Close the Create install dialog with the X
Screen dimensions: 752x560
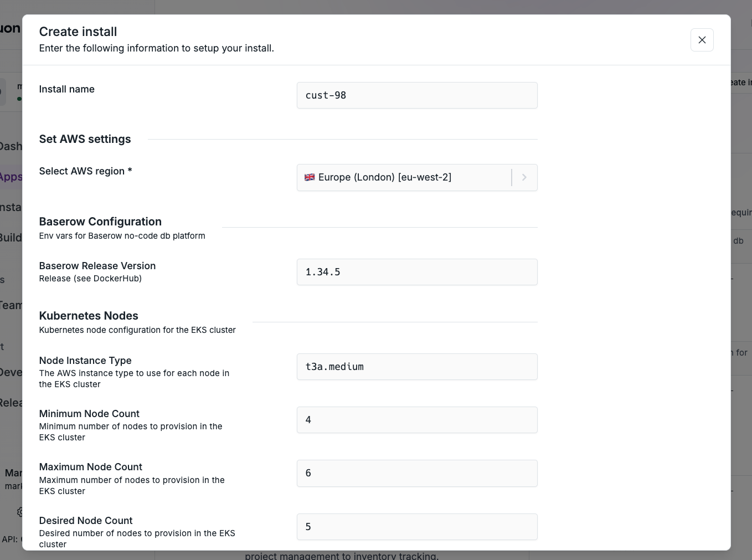702,40
